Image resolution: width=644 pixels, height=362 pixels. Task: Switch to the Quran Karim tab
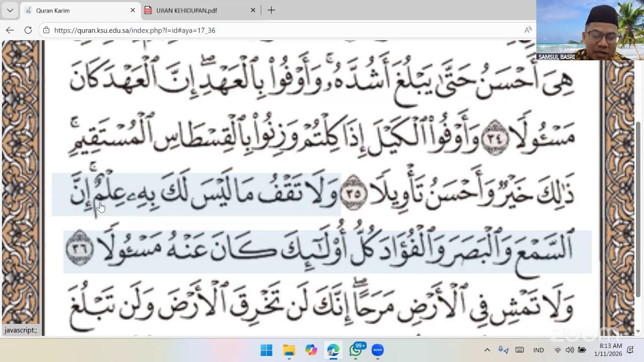pos(80,10)
